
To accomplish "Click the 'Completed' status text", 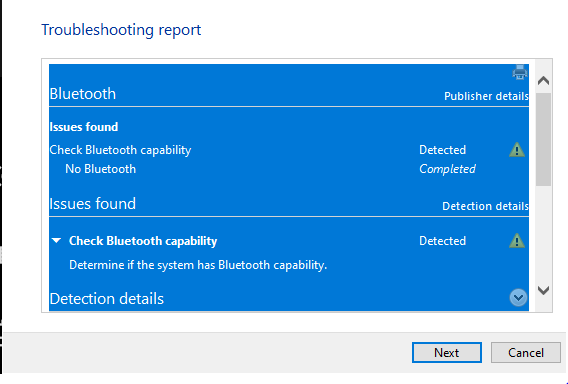I will (447, 169).
